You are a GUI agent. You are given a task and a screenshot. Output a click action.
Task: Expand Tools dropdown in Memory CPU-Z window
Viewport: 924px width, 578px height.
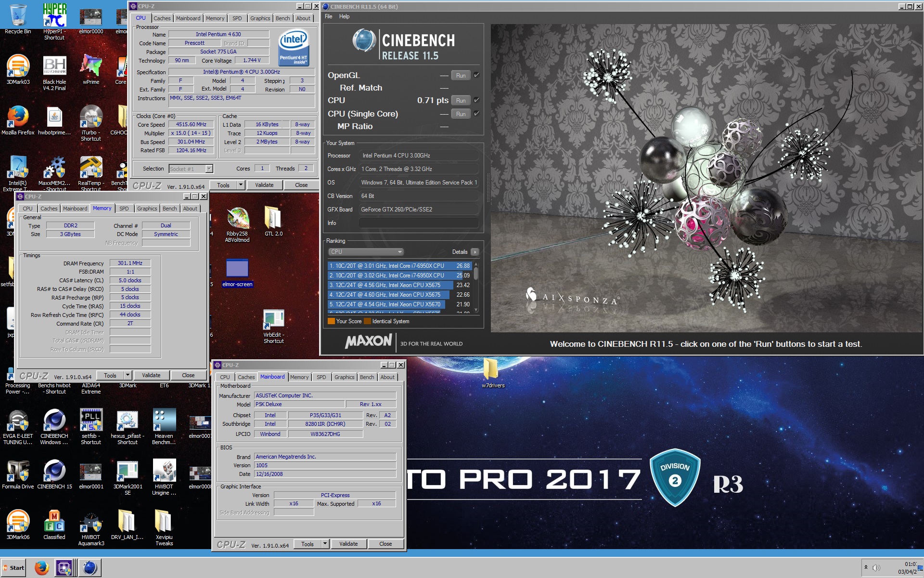pos(128,375)
